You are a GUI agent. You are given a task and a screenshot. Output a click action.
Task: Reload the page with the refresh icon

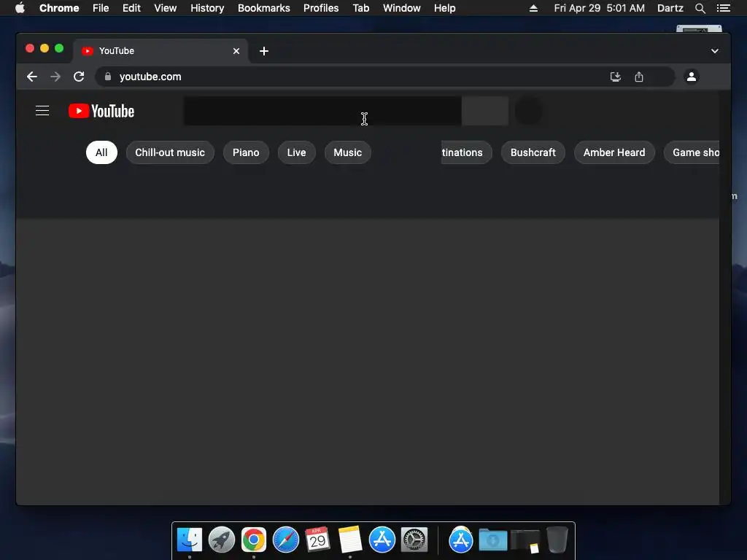click(79, 77)
